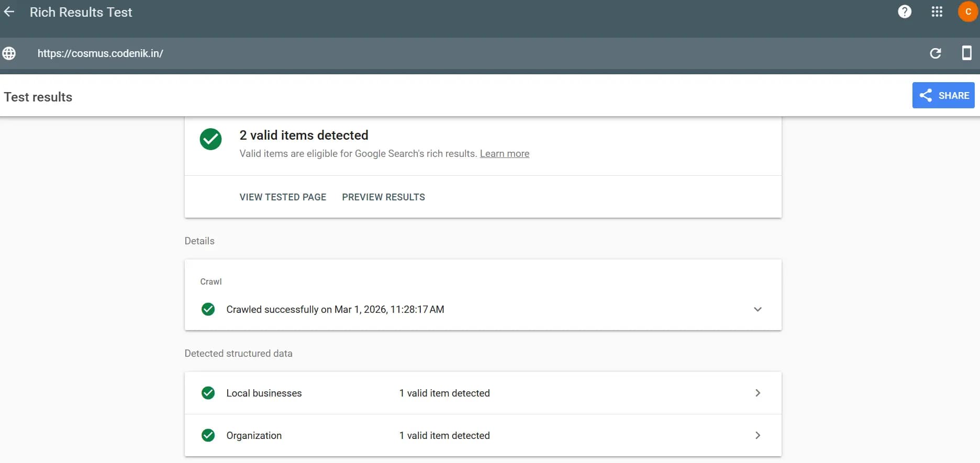
Task: Select the Organization label
Action: coord(254,435)
